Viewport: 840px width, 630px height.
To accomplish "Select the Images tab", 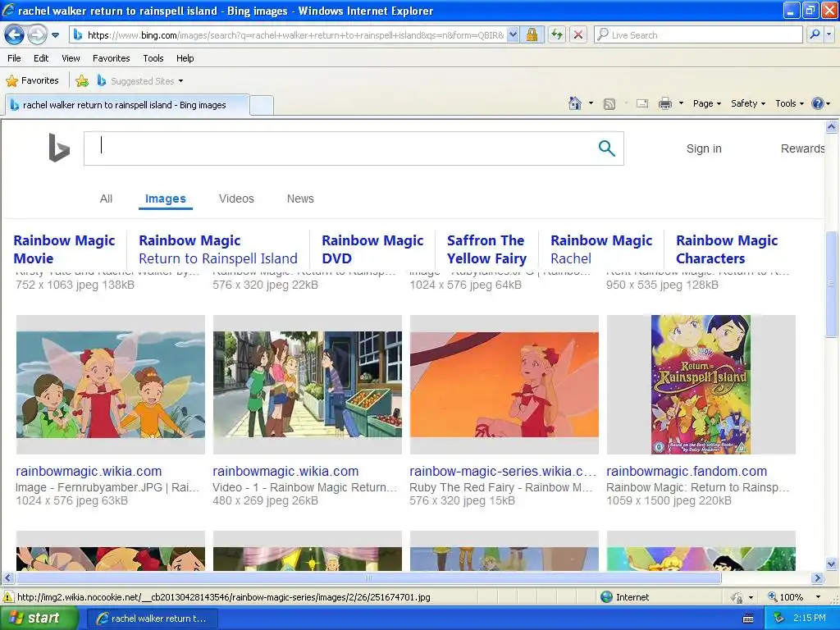I will (x=166, y=199).
